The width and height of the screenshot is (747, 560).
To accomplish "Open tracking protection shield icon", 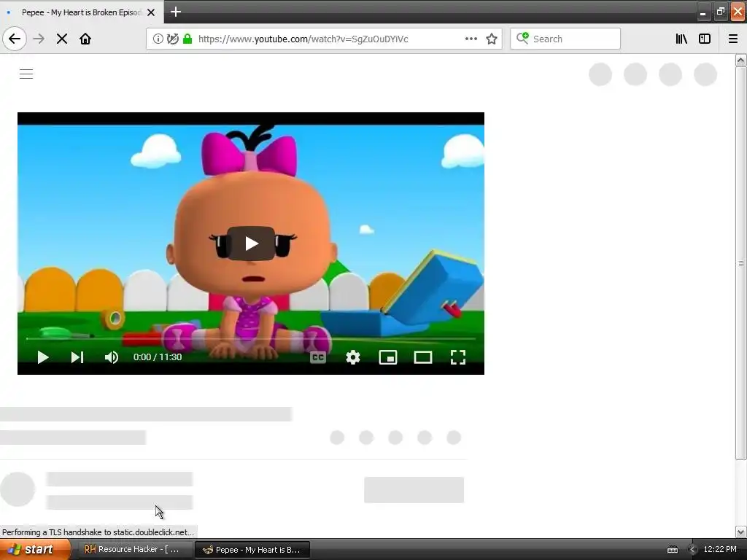I will click(173, 39).
